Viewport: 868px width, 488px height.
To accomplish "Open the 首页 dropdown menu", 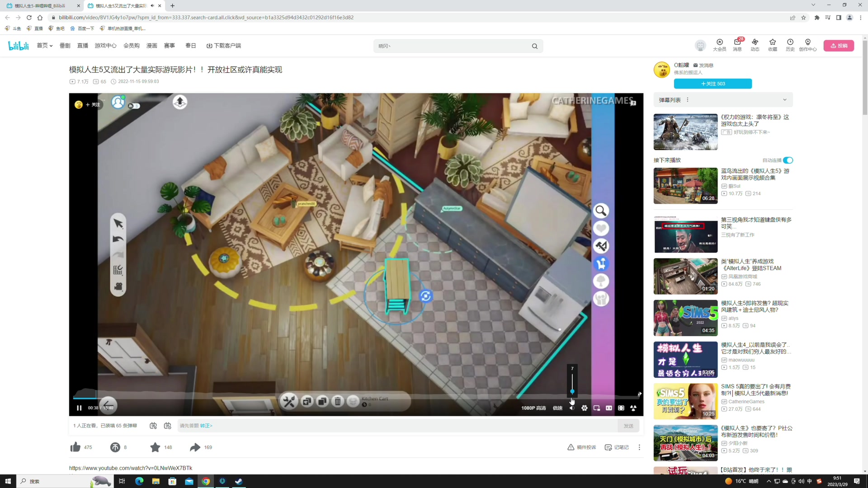I will pyautogui.click(x=45, y=46).
